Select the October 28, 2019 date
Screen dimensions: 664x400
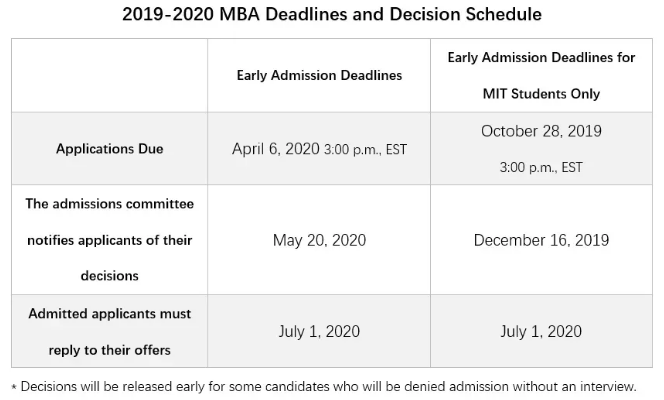pyautogui.click(x=541, y=131)
